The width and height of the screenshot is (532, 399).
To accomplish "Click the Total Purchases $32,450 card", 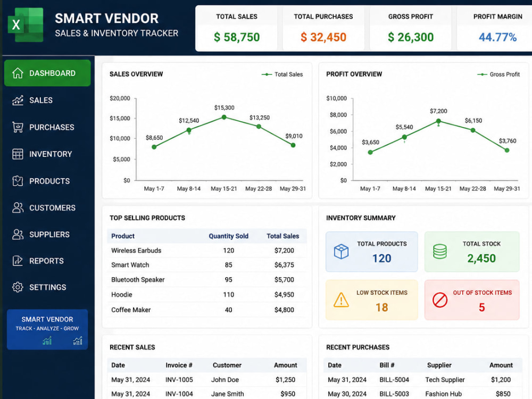I will point(323,29).
